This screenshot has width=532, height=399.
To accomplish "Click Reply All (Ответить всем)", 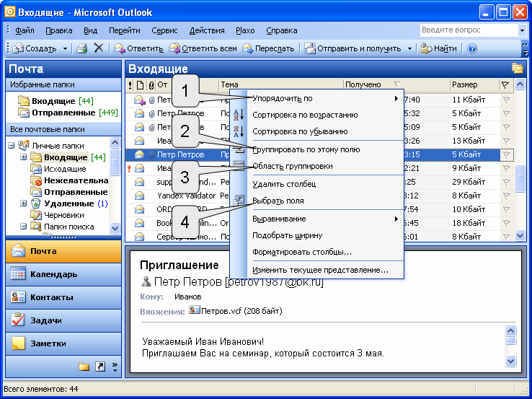I will pyautogui.click(x=203, y=48).
